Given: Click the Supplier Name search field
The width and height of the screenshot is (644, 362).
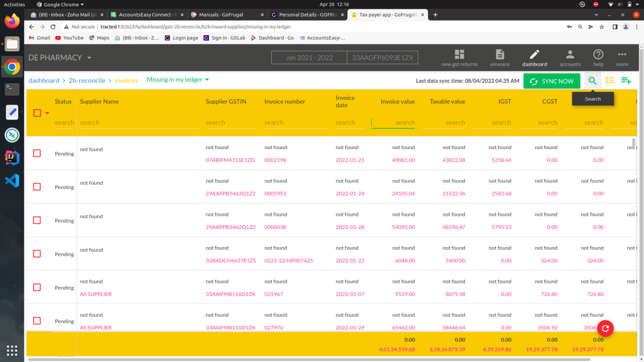Looking at the screenshot, I should pyautogui.click(x=139, y=123).
